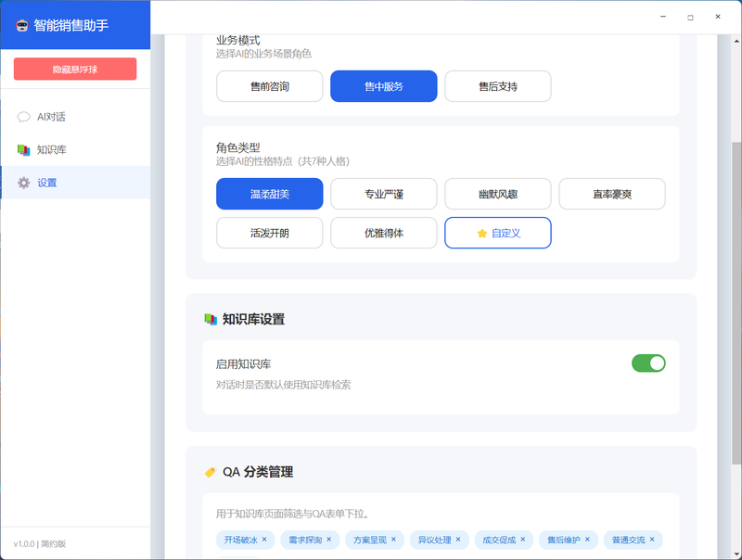The image size is (742, 560).
Task: Click the 设置 gear icon
Action: (x=24, y=183)
